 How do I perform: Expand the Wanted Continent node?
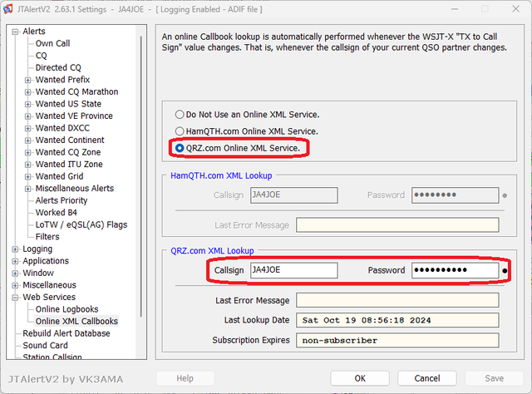click(x=27, y=140)
